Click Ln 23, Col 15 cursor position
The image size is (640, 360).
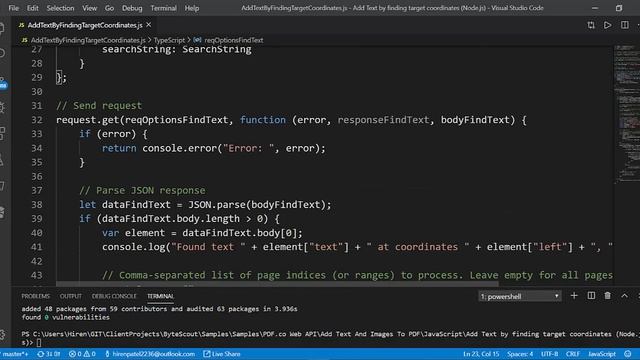coord(481,354)
